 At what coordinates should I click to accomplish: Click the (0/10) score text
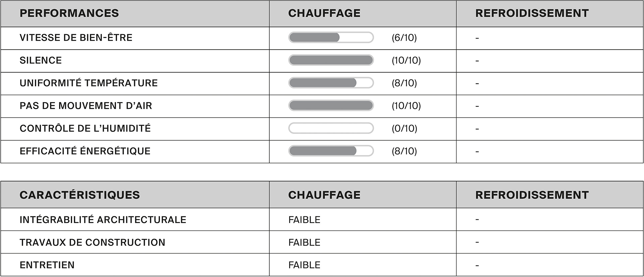tap(404, 128)
